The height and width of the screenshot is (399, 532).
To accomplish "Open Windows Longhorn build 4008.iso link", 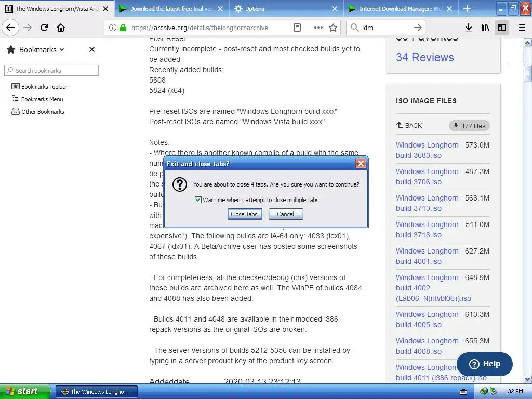I will click(x=427, y=345).
